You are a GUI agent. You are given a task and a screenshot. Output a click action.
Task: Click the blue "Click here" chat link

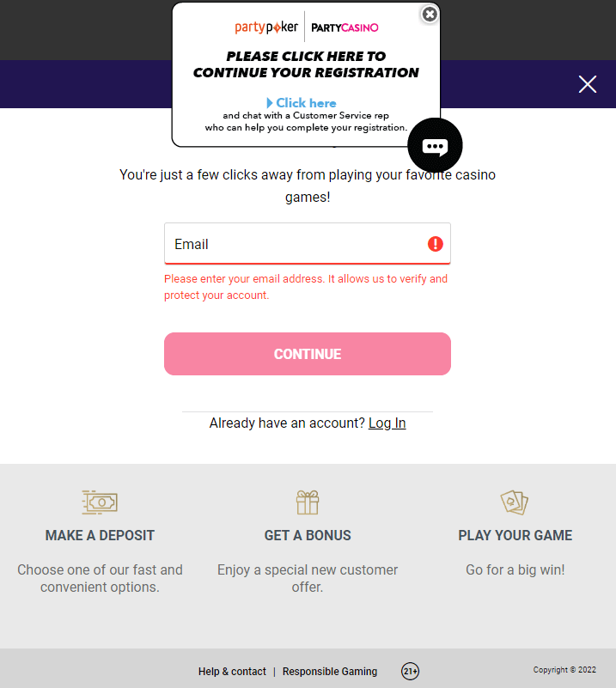point(302,103)
